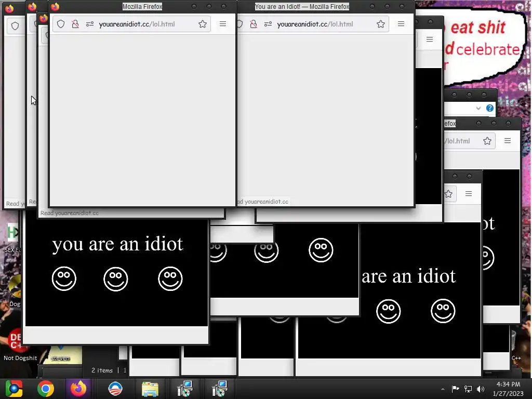The width and height of the screenshot is (532, 399).
Task: Click the left smiley under 'you are an idiot' text
Action: click(x=64, y=279)
